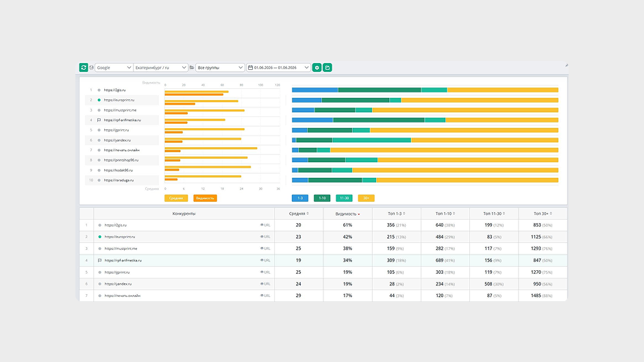
Task: Show URL for europrint.ru table row
Action: pos(265,237)
